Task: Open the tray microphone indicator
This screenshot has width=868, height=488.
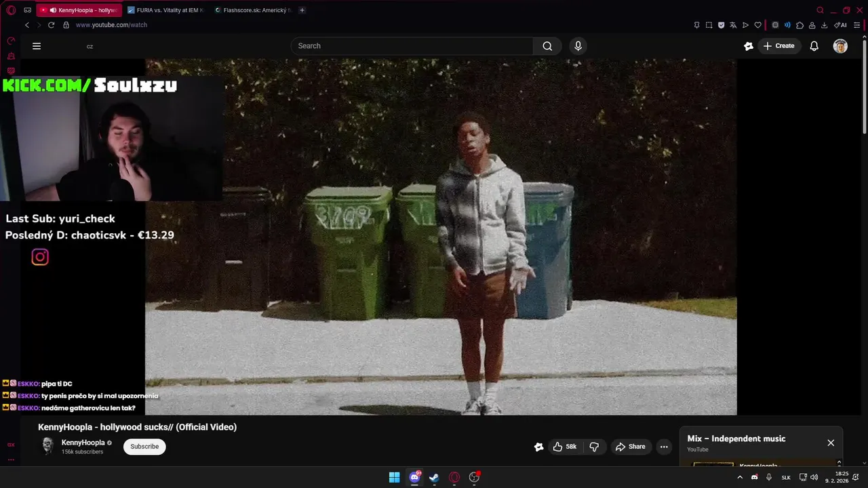Action: [x=769, y=477]
